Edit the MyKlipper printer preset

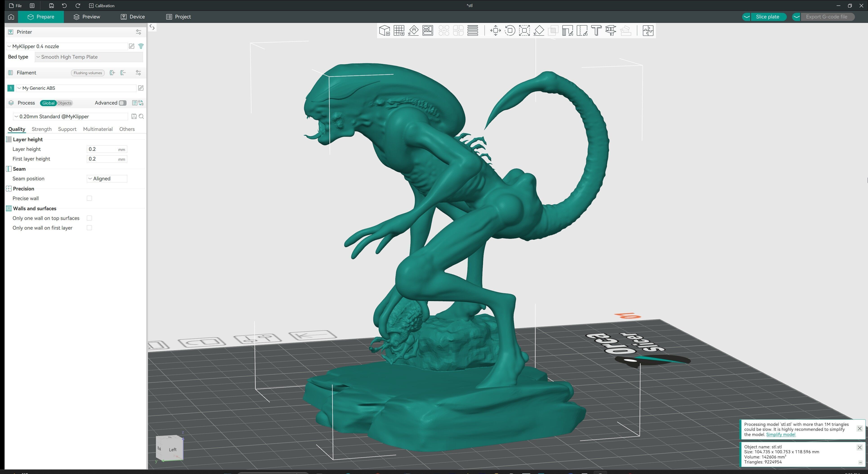click(132, 46)
